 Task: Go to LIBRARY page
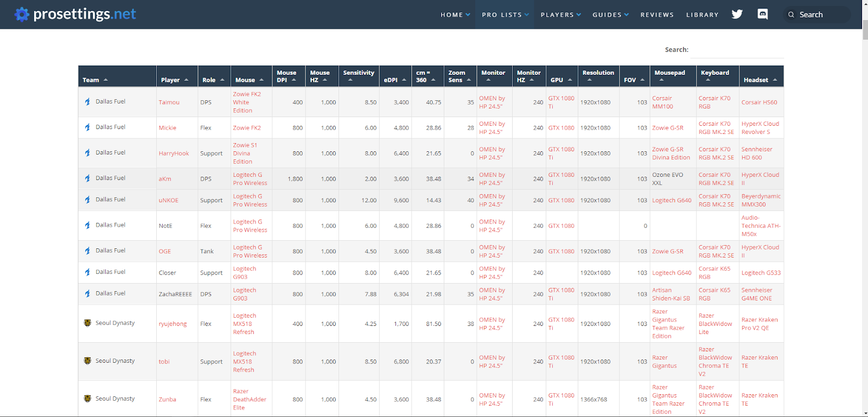pos(702,15)
